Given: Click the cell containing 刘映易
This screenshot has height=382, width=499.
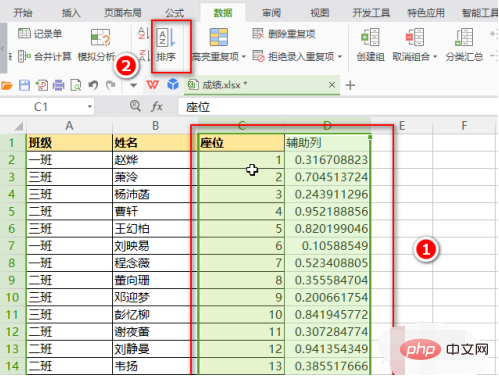Looking at the screenshot, I should click(155, 246).
